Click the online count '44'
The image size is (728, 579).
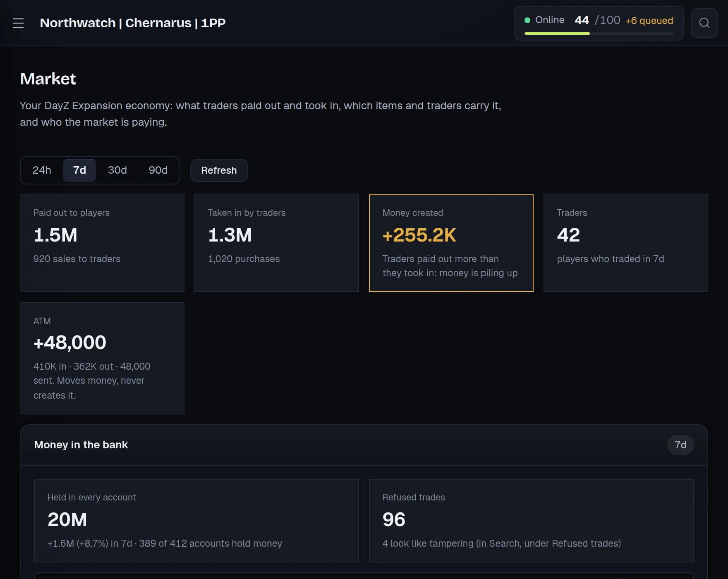tap(582, 20)
